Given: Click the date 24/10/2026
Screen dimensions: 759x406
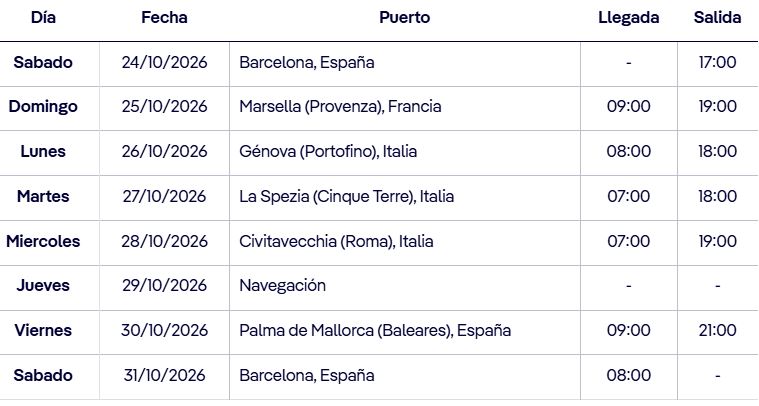Looking at the screenshot, I should [x=164, y=63].
